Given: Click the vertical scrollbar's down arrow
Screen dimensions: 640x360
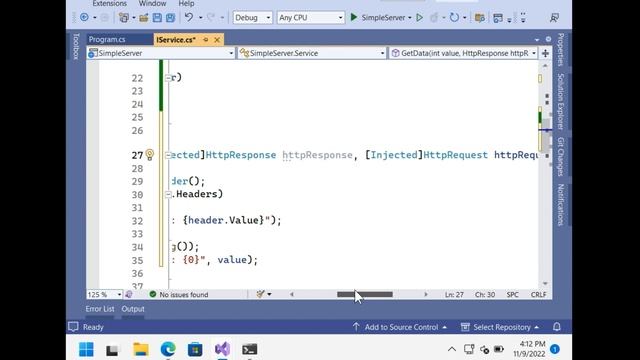Looking at the screenshot, I should pos(545,284).
